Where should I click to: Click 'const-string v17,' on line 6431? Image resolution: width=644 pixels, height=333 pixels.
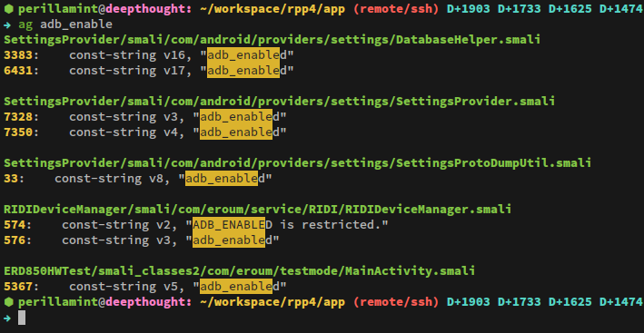coord(131,71)
